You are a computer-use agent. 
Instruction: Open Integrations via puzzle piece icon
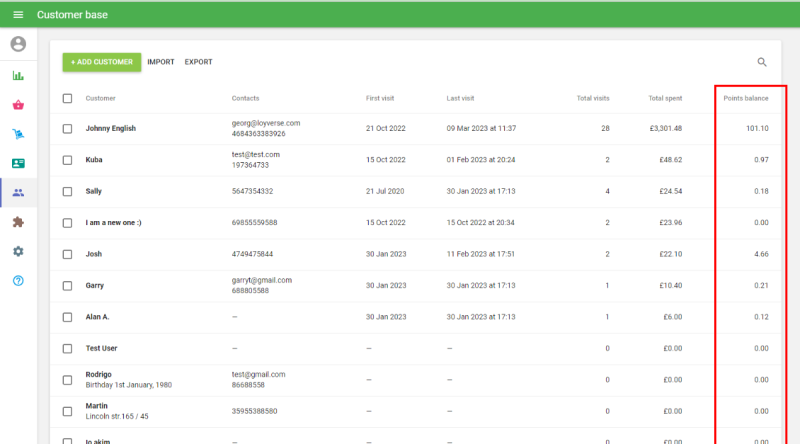point(18,222)
